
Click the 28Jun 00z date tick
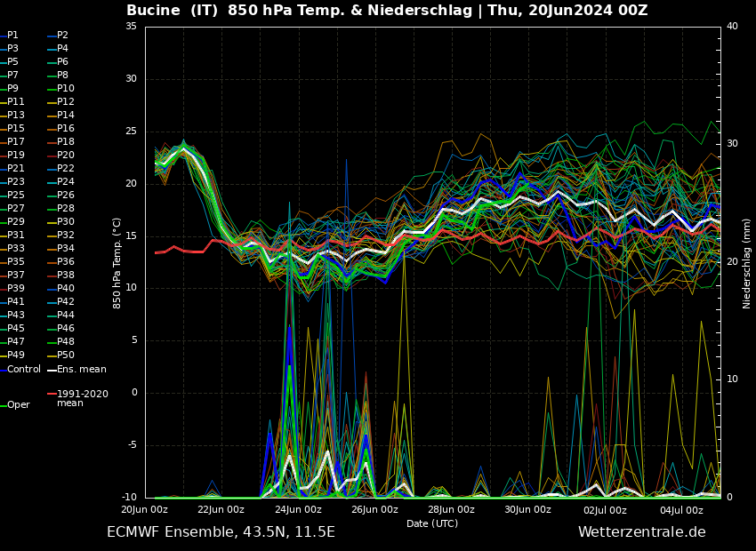(451, 510)
